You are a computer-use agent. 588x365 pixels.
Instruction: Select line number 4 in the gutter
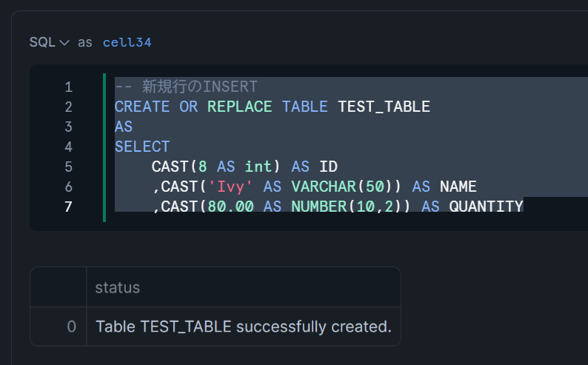click(x=68, y=147)
